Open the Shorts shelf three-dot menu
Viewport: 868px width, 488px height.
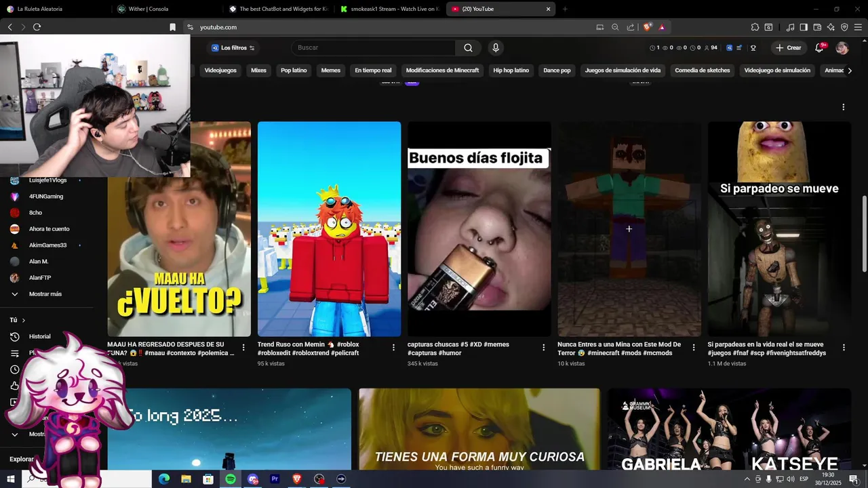pos(844,107)
